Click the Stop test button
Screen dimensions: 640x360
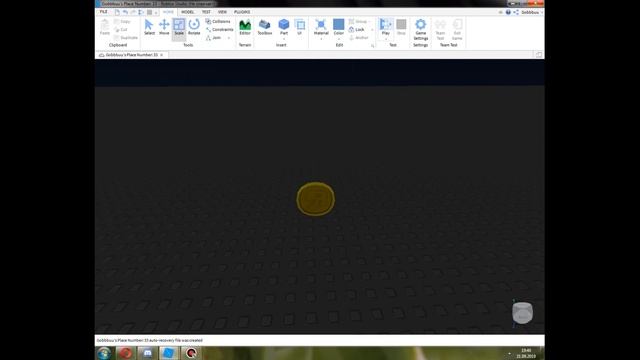click(401, 27)
